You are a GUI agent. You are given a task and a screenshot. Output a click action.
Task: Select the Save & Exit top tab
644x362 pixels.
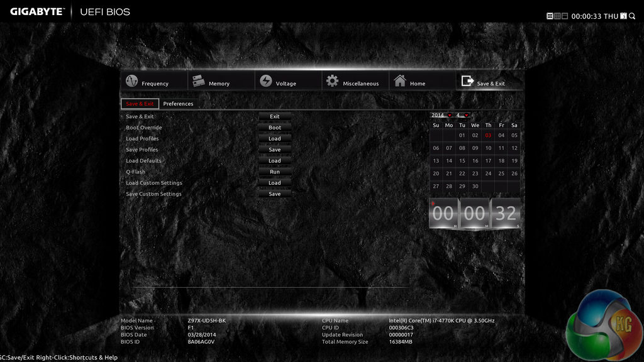pos(489,81)
